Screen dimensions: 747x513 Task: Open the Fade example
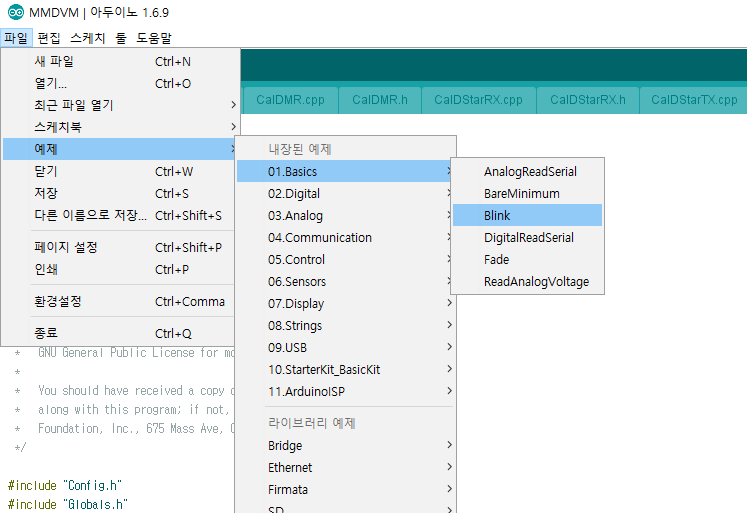pos(527,259)
